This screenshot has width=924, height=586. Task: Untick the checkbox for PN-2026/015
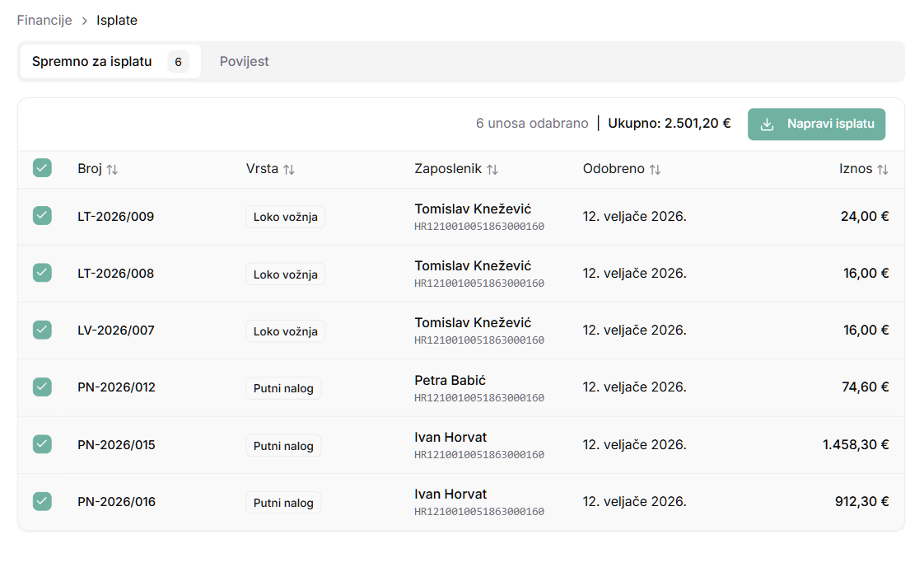(42, 444)
